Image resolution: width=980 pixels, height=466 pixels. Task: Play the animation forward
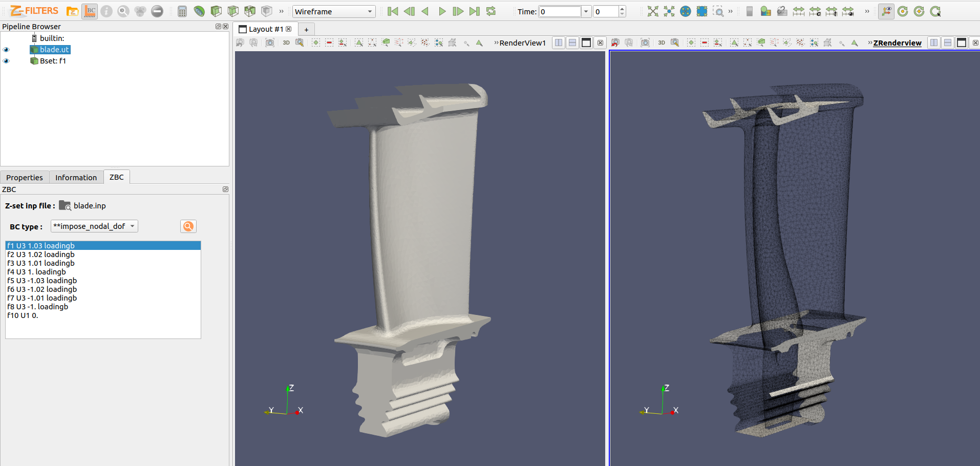[x=442, y=11]
